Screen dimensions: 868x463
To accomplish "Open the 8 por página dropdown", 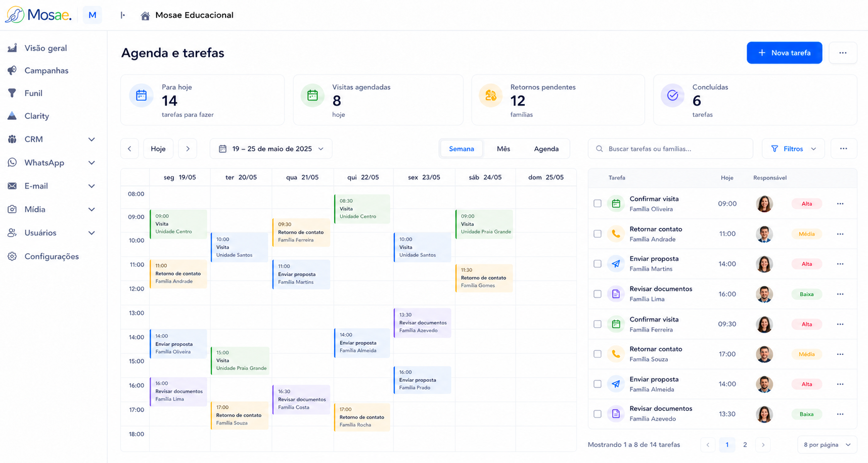I will click(x=827, y=445).
